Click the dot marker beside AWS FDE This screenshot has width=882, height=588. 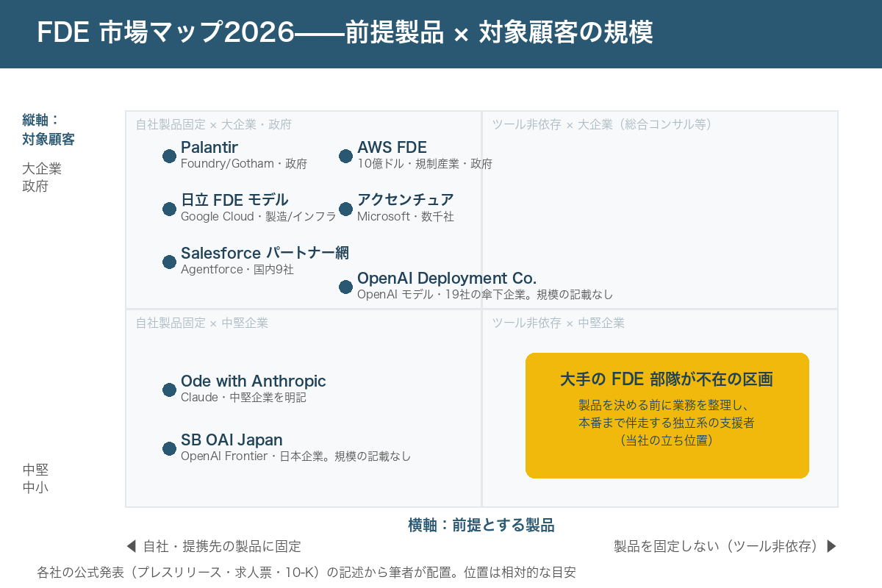click(345, 156)
